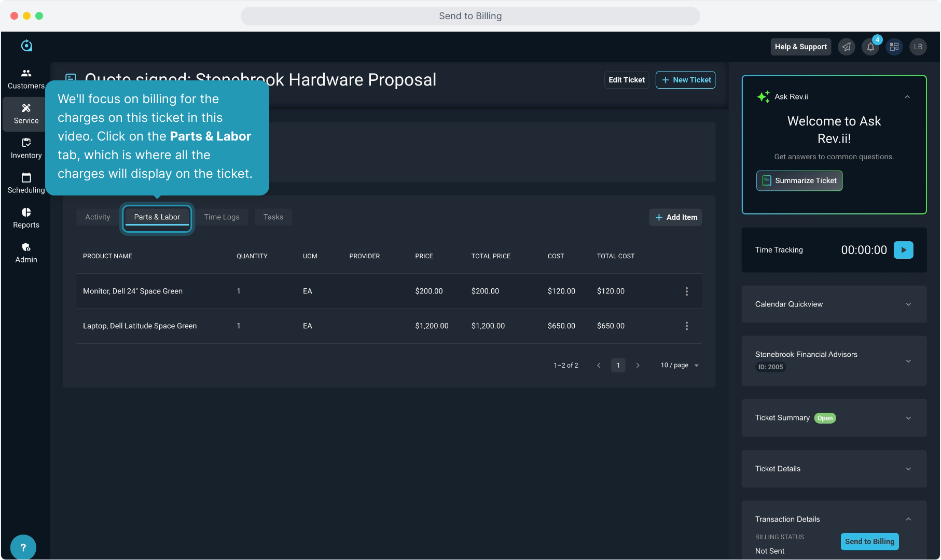The width and height of the screenshot is (941, 560).
Task: Open the Customers section in sidebar
Action: 26,79
